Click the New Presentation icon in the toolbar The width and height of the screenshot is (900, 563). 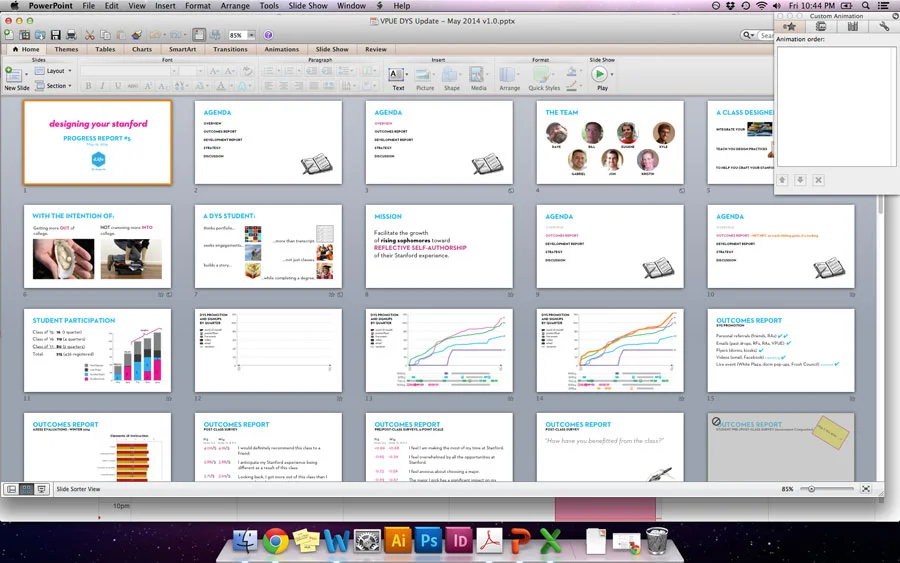[9, 35]
